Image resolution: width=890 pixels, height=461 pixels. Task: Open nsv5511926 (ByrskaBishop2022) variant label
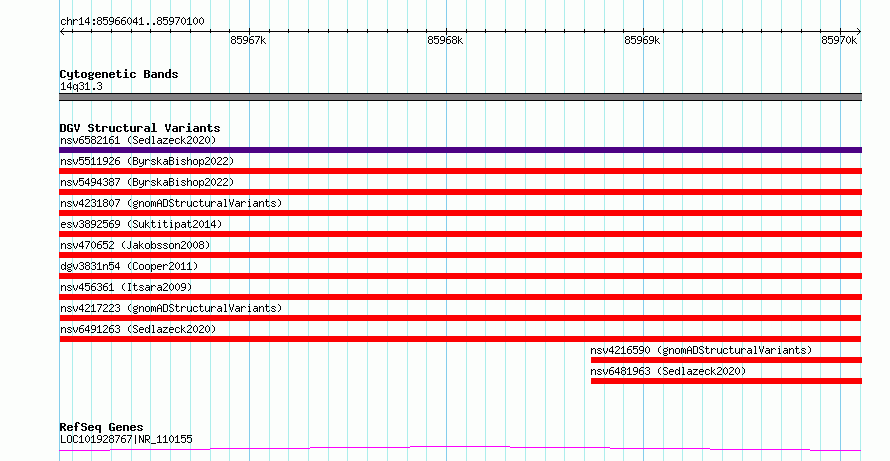[147, 161]
